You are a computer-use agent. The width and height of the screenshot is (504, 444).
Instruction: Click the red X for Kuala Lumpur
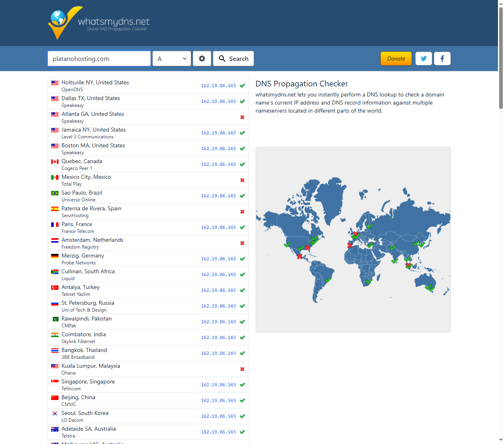point(242,369)
